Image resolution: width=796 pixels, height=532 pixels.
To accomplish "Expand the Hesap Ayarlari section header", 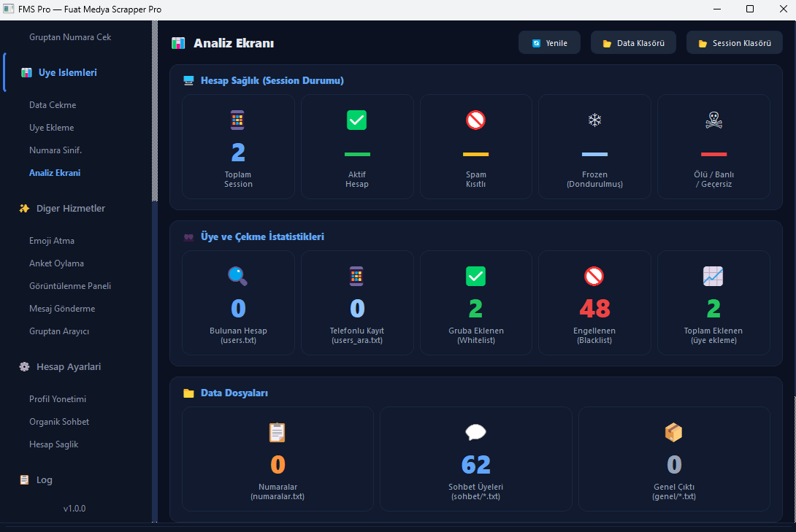I will pyautogui.click(x=68, y=367).
